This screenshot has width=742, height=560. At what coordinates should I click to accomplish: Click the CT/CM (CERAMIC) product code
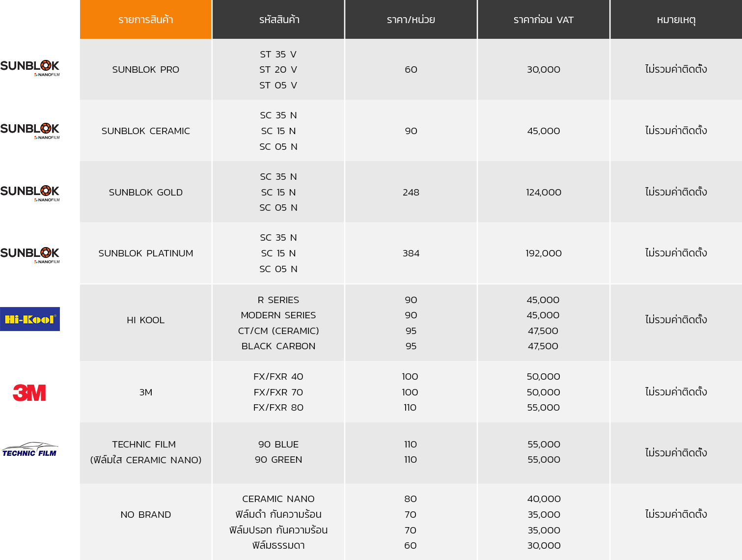(278, 331)
